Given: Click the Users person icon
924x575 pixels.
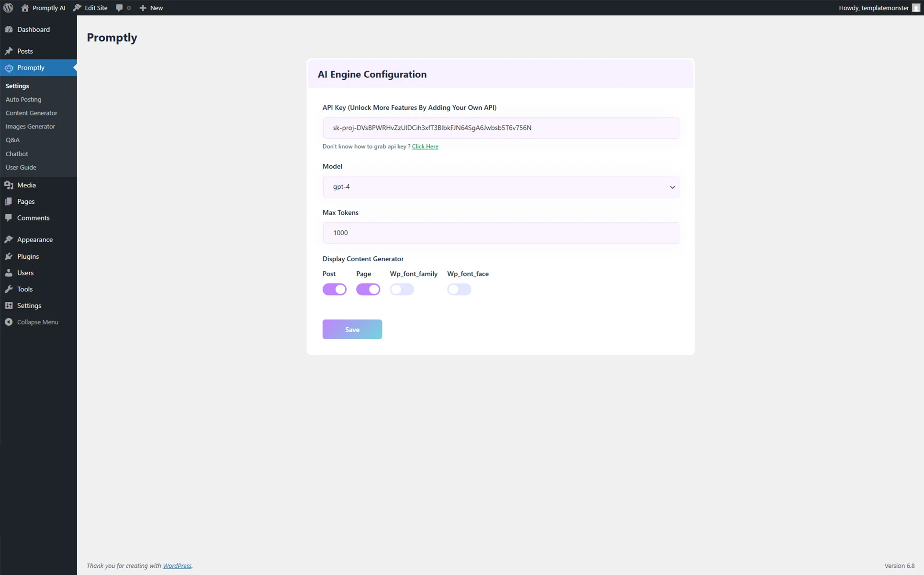Looking at the screenshot, I should [9, 273].
